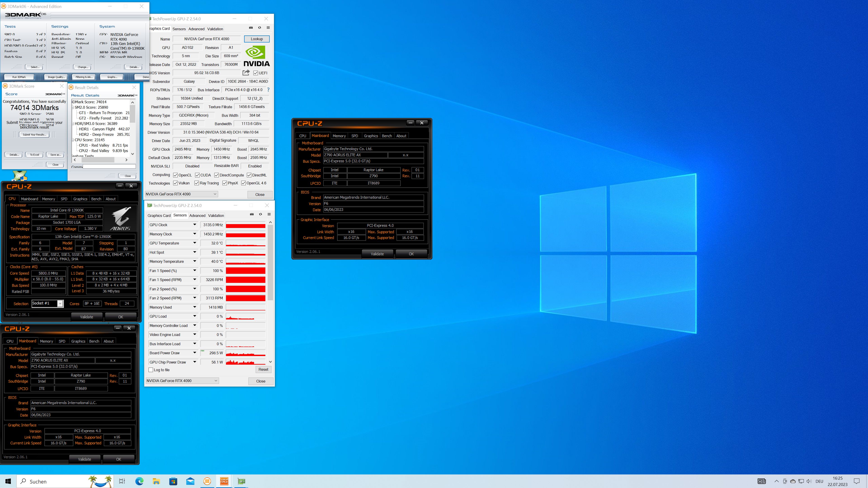This screenshot has width=868, height=488.
Task: Click camera icon in GPU-Z Sensors window
Action: click(252, 214)
